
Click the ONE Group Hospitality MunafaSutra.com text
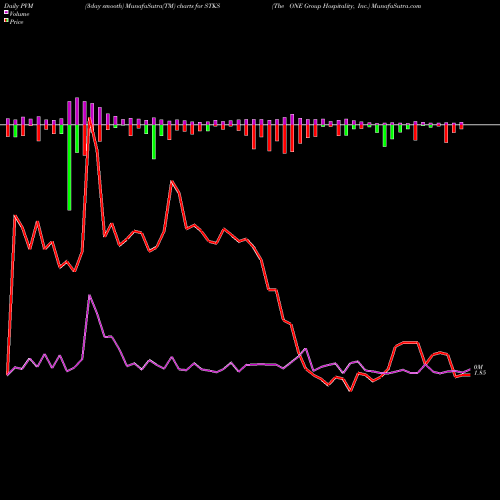coord(347,6)
